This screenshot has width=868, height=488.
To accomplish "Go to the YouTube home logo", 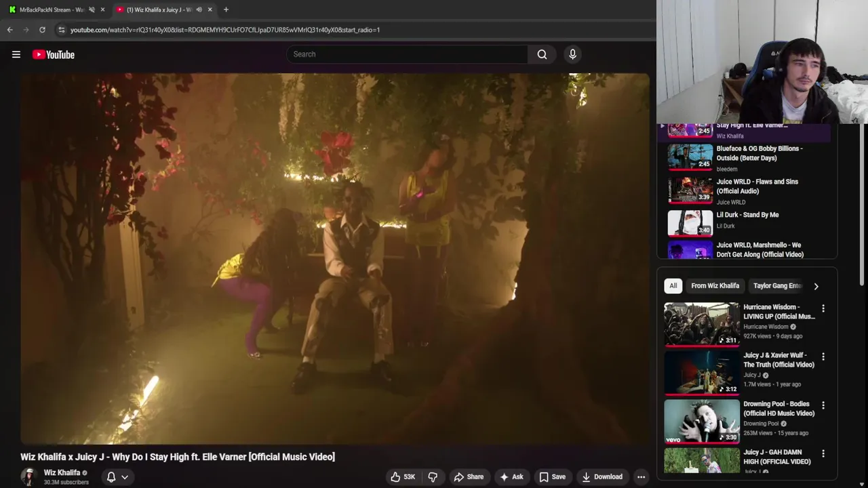I will pos(54,54).
